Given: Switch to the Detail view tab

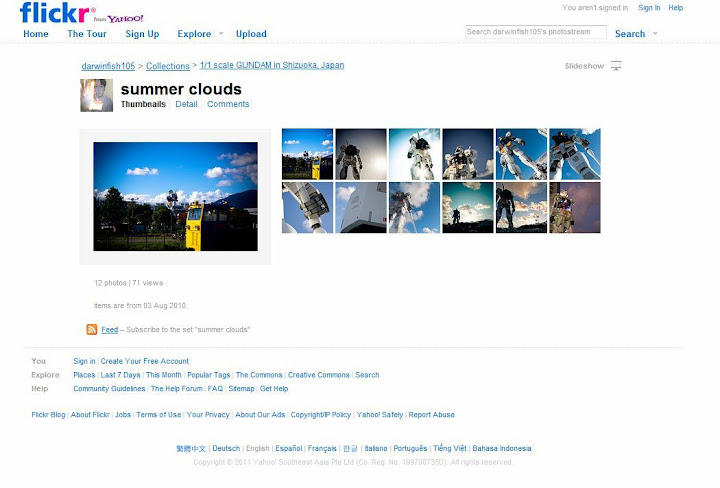Looking at the screenshot, I should click(186, 104).
